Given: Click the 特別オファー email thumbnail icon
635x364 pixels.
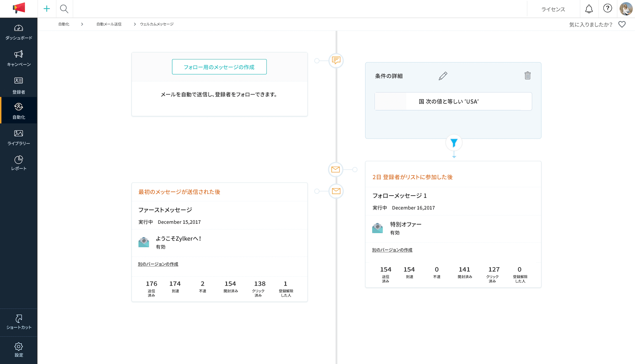Looking at the screenshot, I should click(377, 228).
